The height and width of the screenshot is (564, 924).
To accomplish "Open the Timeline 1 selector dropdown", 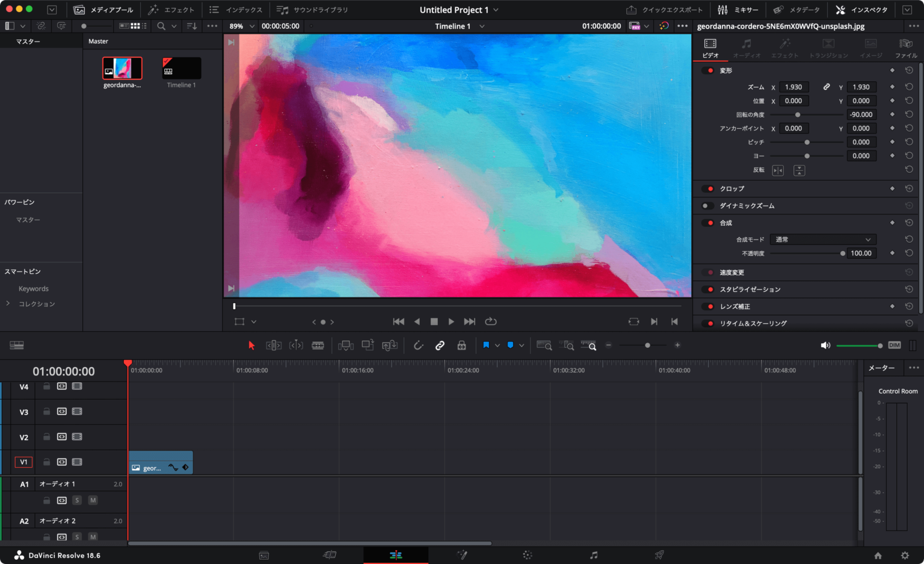I will click(x=460, y=26).
